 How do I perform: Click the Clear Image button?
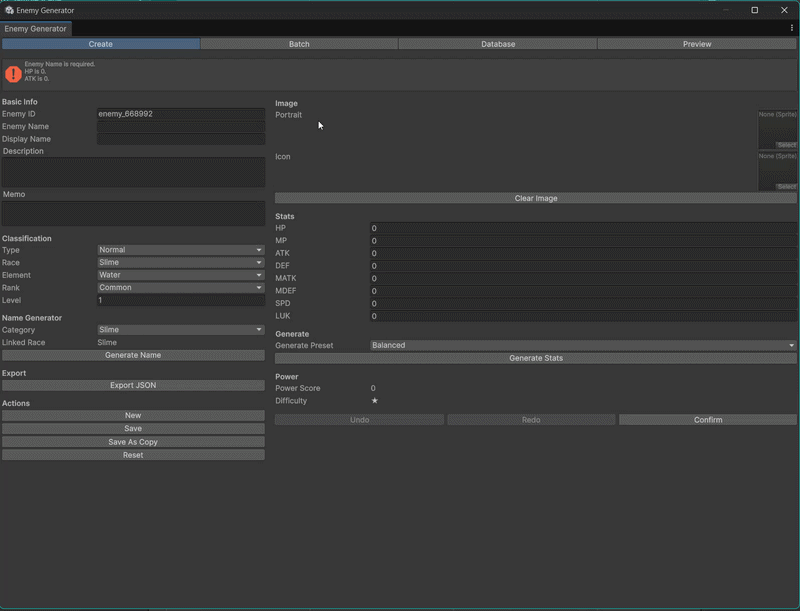(536, 198)
